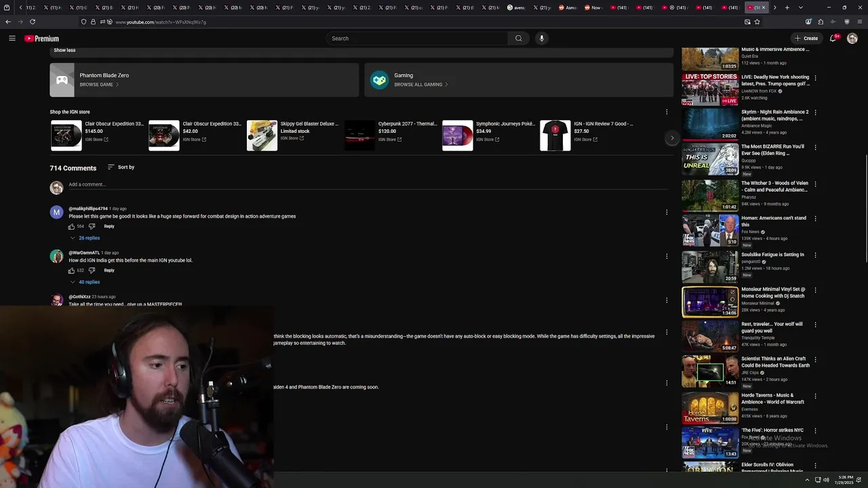Collapse description with Show less
The height and width of the screenshot is (488, 868).
click(x=64, y=50)
